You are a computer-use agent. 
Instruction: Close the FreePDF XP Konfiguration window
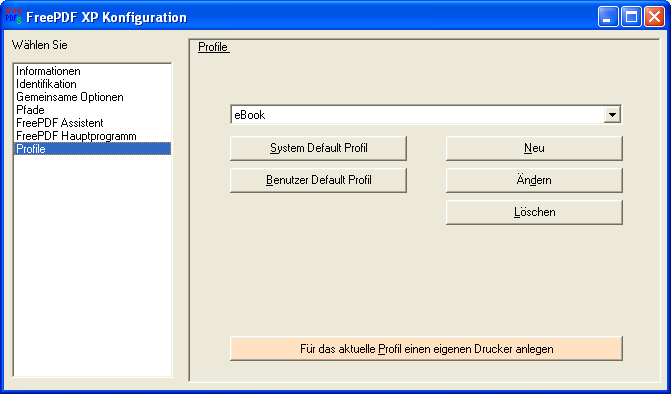(x=654, y=17)
